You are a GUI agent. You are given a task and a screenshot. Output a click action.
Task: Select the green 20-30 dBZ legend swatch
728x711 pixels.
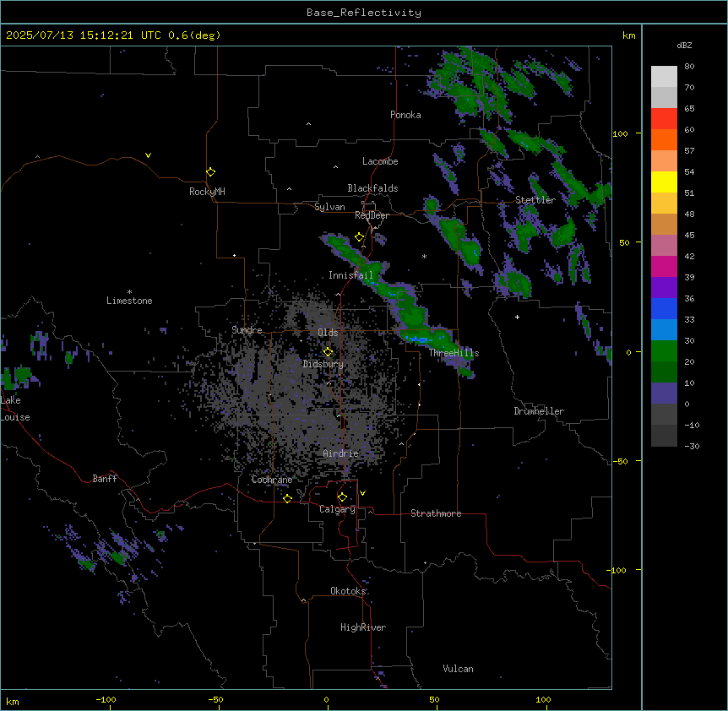click(664, 351)
